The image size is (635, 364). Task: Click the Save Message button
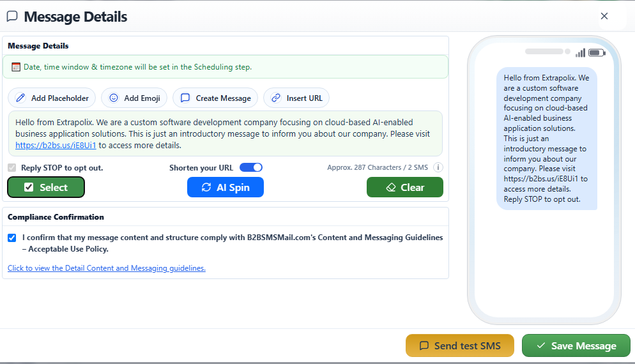coord(576,345)
